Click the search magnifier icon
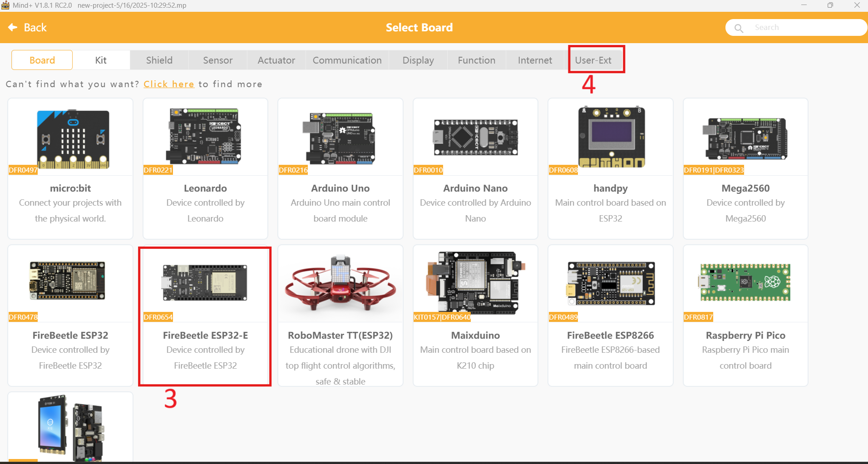This screenshot has width=868, height=464. point(739,28)
